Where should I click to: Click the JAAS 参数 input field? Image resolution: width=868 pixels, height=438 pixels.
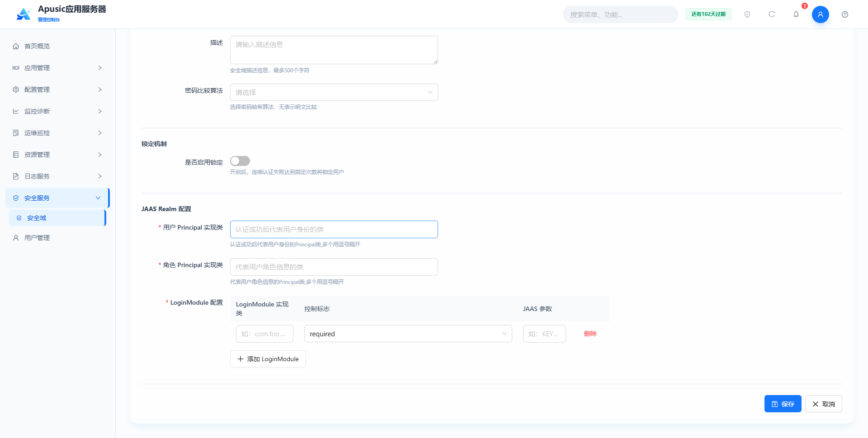[x=544, y=334]
